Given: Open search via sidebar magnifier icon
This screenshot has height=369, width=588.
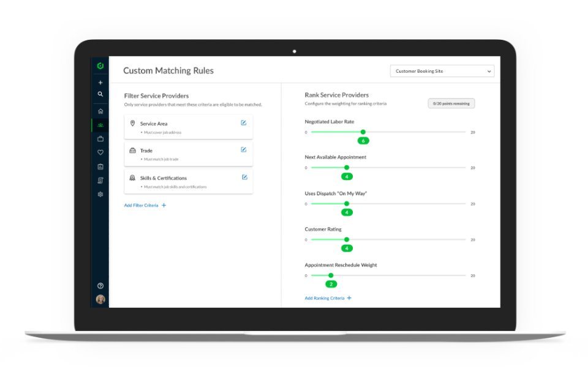Looking at the screenshot, I should [x=100, y=94].
